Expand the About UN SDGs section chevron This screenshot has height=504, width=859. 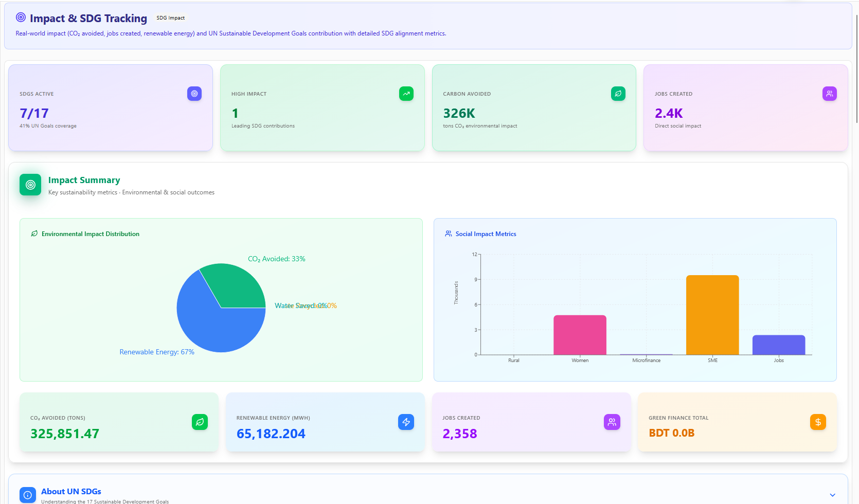(832, 495)
